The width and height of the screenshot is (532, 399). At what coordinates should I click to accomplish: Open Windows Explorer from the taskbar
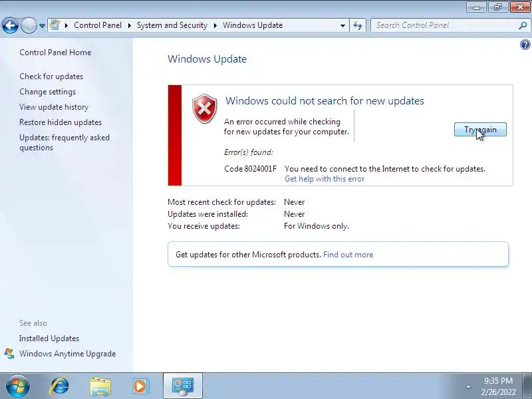coord(100,386)
